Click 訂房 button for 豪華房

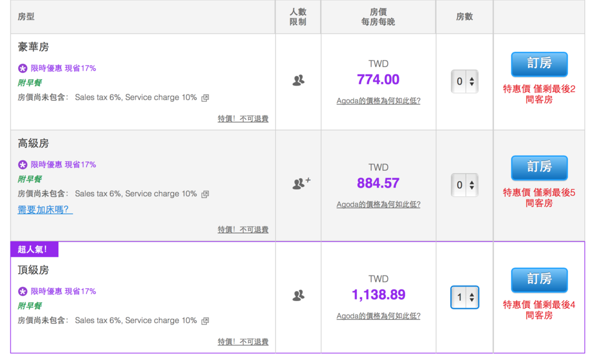tap(539, 64)
